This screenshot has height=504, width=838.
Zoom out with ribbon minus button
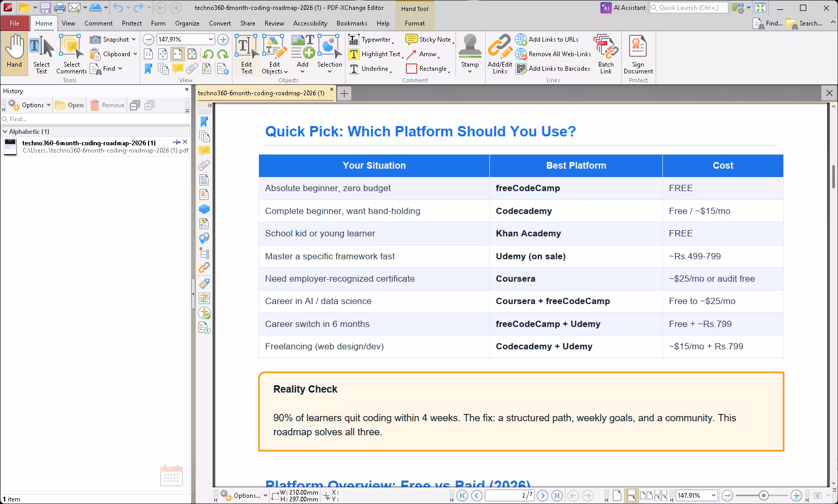coord(149,40)
